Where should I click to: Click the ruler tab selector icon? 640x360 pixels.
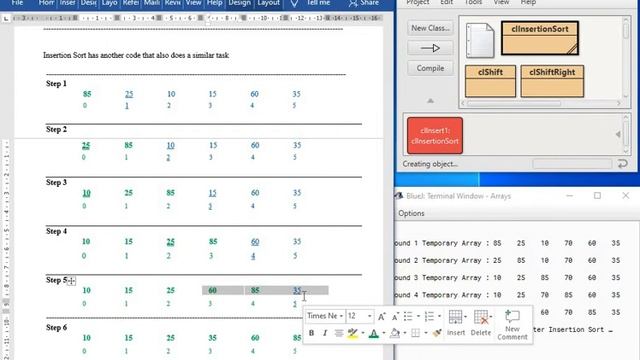6,18
